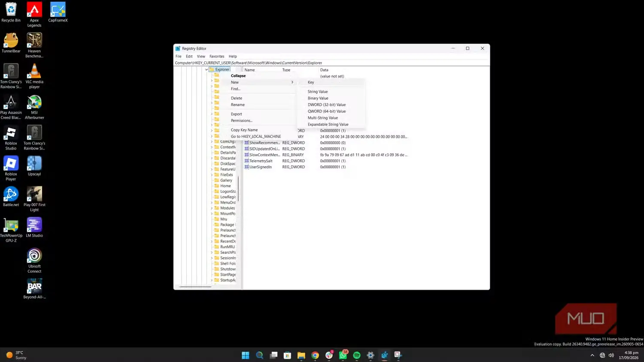Screen dimensions: 644x362
Task: Expand the FeatureUsage key chevron
Action: [212, 169]
